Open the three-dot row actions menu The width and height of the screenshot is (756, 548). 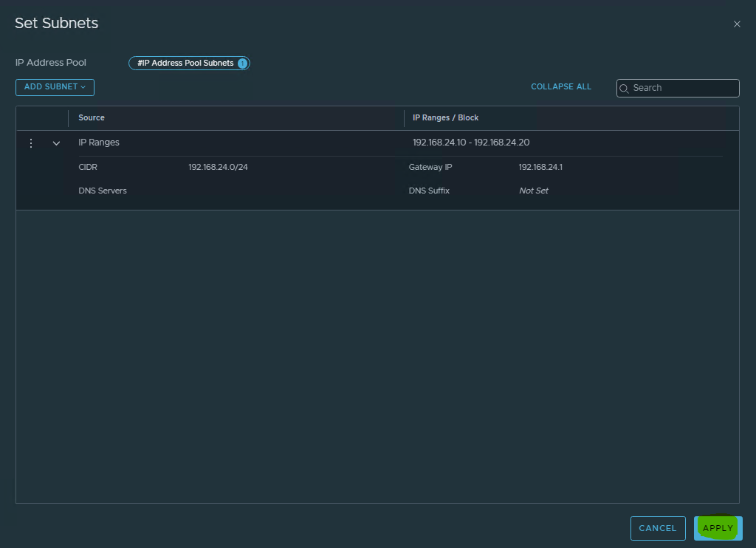coord(31,143)
